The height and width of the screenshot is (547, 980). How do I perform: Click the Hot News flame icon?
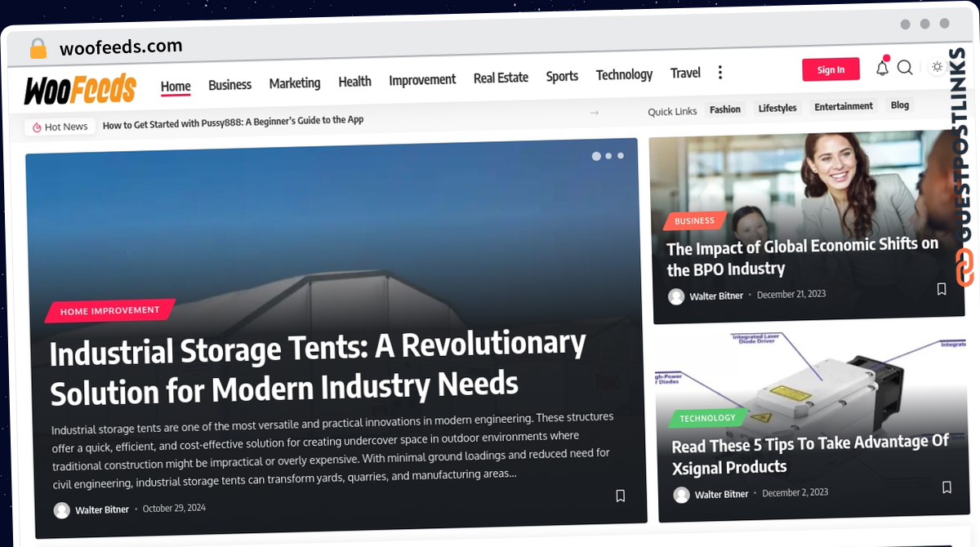[37, 127]
